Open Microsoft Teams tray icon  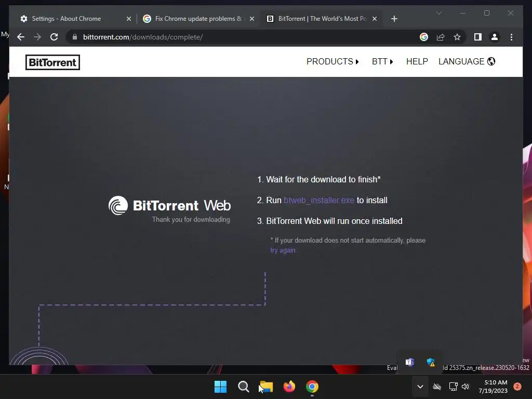[x=409, y=362]
